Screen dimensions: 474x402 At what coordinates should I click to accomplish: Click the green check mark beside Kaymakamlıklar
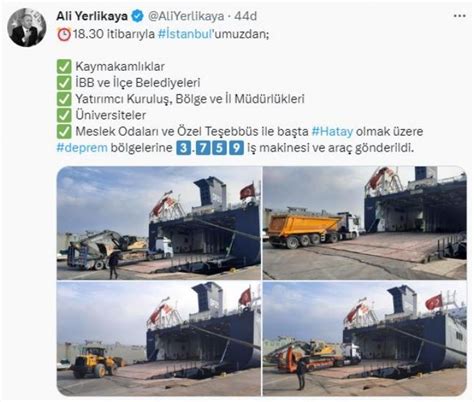click(x=64, y=66)
